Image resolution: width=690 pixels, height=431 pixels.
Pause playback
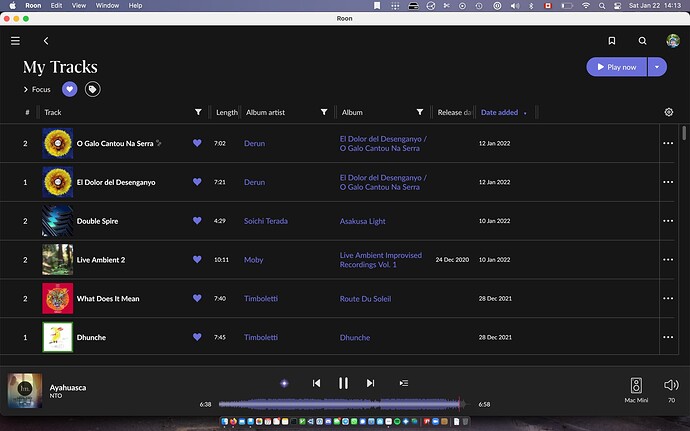pyautogui.click(x=343, y=383)
